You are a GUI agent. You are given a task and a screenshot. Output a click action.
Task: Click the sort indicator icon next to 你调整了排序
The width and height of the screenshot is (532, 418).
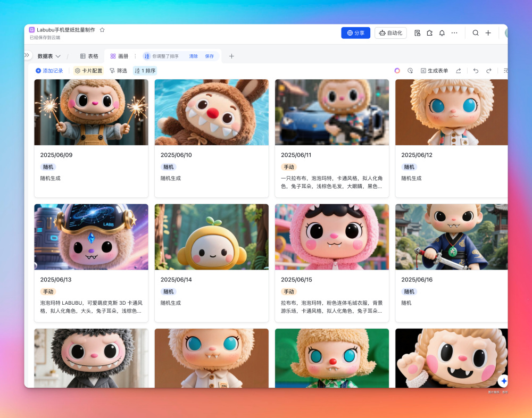pyautogui.click(x=147, y=56)
